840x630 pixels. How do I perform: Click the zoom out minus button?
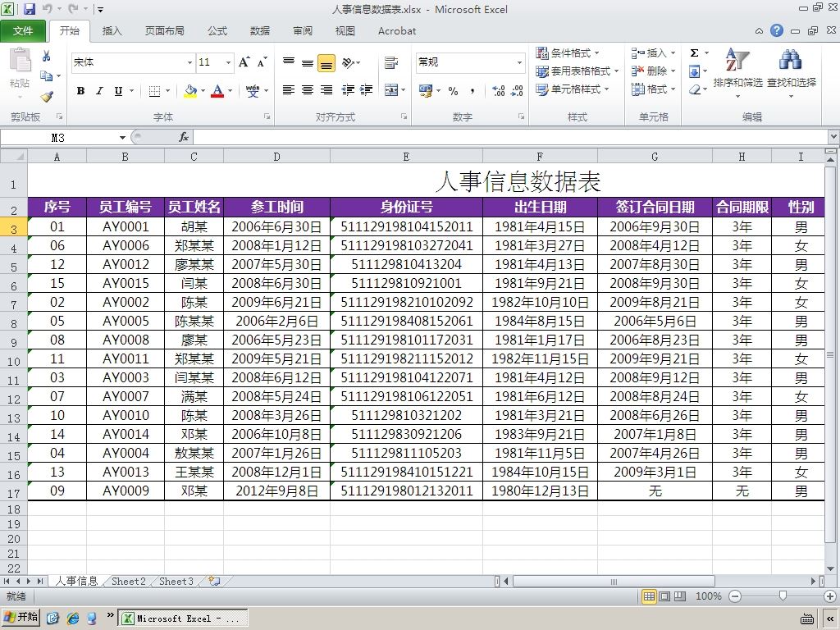(735, 596)
